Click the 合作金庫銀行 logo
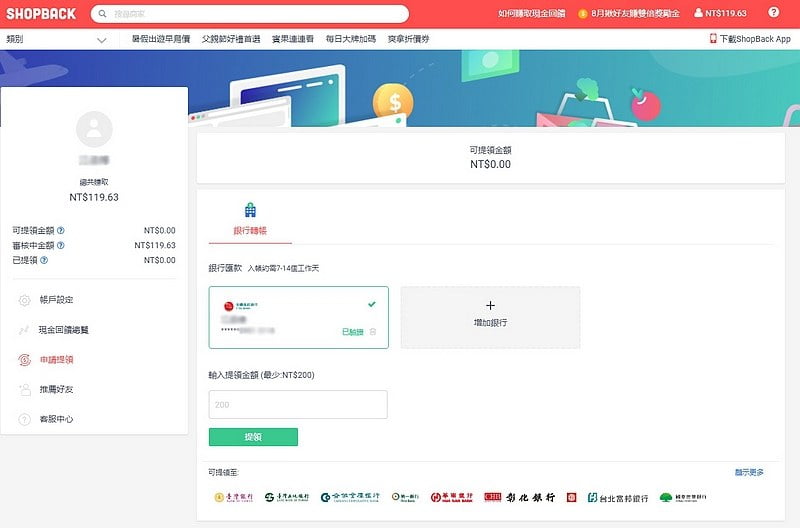The width and height of the screenshot is (800, 528). pos(350,497)
